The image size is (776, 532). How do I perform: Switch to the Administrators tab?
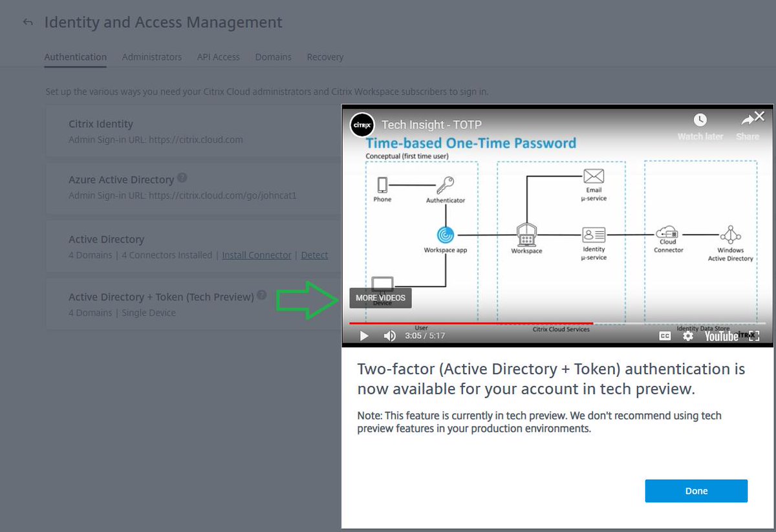tap(152, 57)
